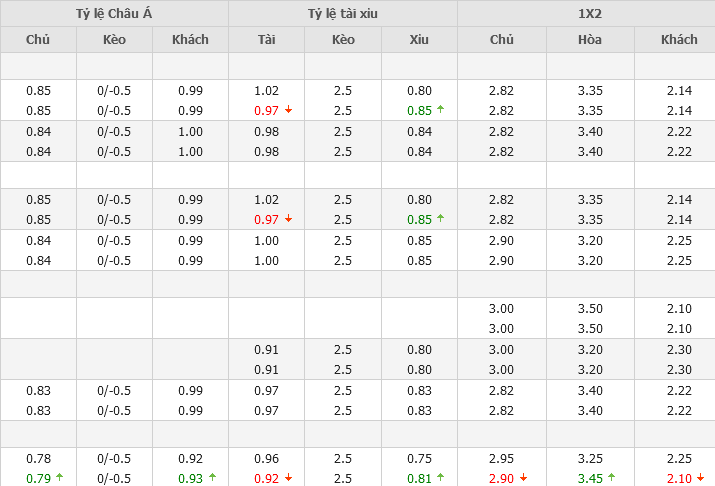Image resolution: width=715 pixels, height=486 pixels.
Task: Pick the 0.78 home handicap odds
Action: [38, 459]
